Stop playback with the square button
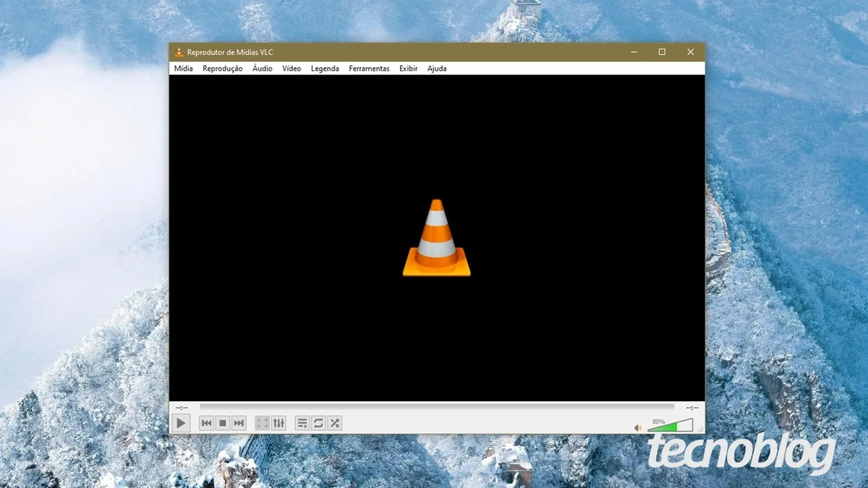 coord(223,423)
